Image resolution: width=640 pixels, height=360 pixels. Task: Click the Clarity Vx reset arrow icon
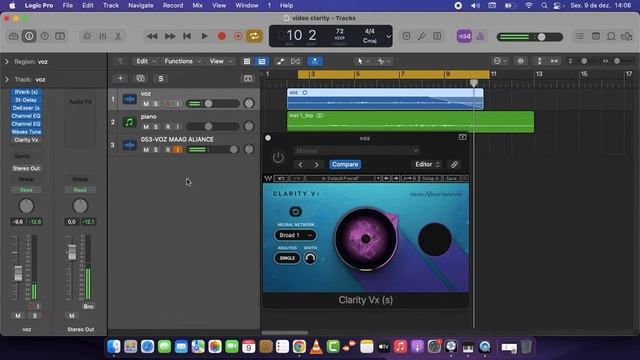(296, 211)
